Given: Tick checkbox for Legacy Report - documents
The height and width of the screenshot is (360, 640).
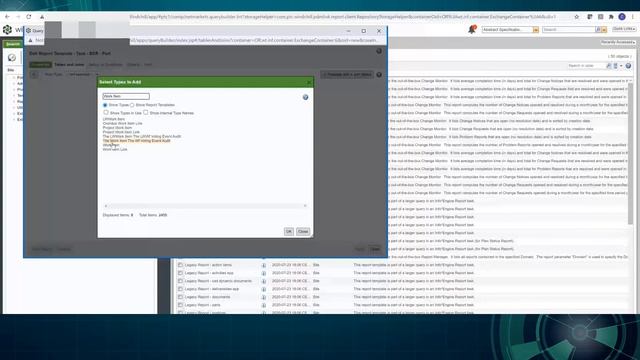Looking at the screenshot, I should (x=180, y=297).
